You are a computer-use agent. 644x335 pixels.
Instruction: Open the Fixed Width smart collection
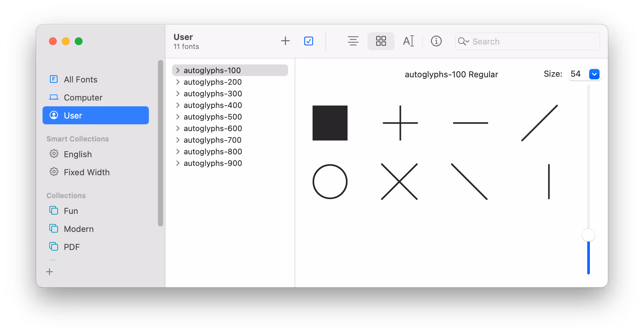(86, 172)
